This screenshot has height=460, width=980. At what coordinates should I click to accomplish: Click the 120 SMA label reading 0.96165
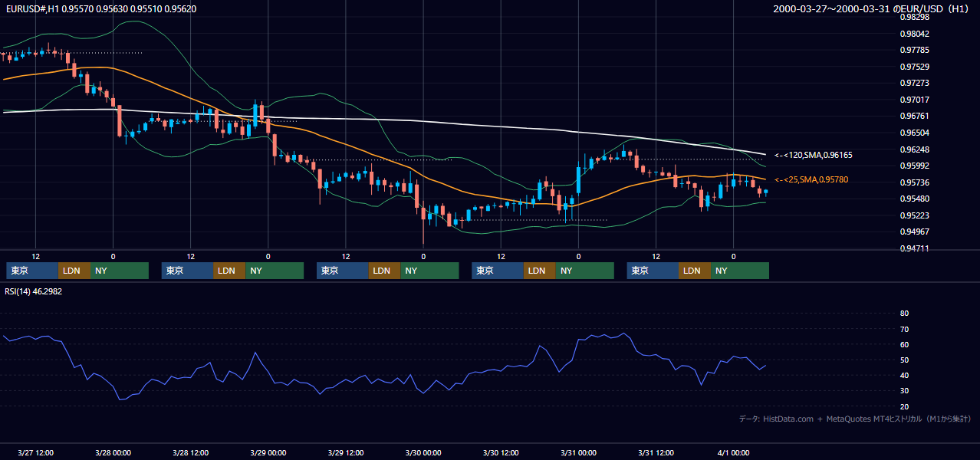click(x=813, y=155)
